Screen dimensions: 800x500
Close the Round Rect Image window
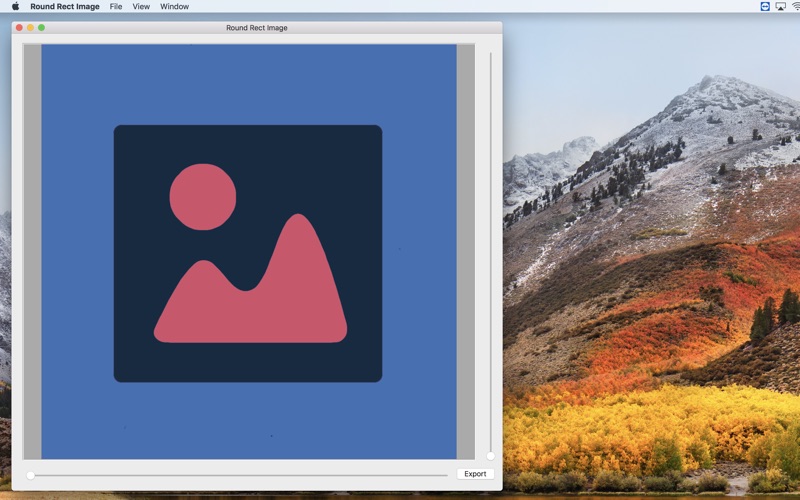[x=19, y=28]
